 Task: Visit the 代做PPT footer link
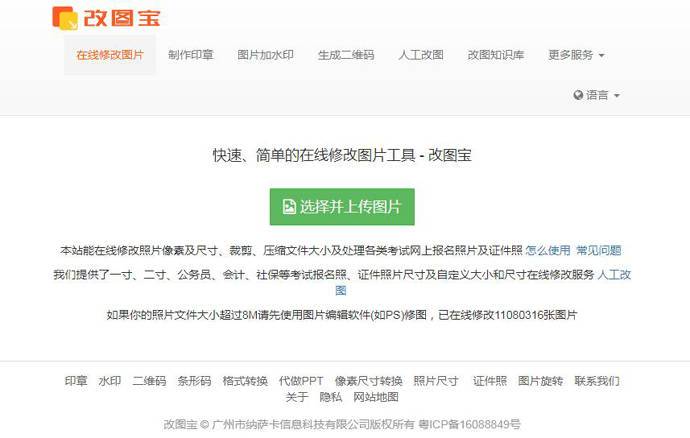pyautogui.click(x=301, y=381)
